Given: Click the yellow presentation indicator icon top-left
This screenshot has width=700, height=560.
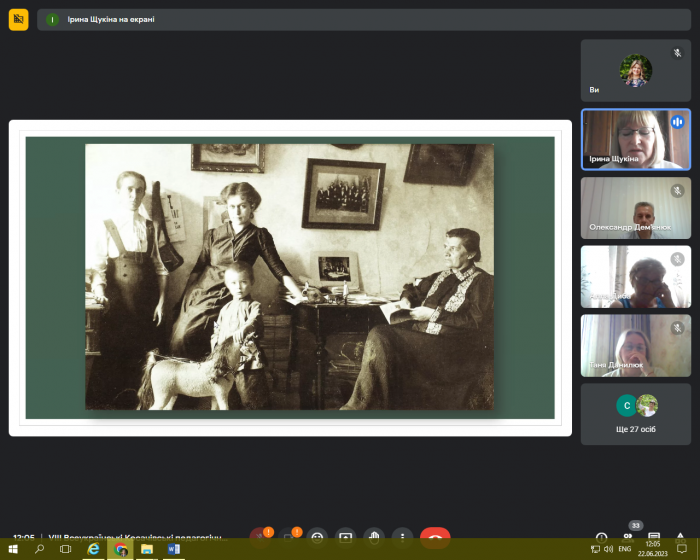Looking at the screenshot, I should (x=18, y=19).
